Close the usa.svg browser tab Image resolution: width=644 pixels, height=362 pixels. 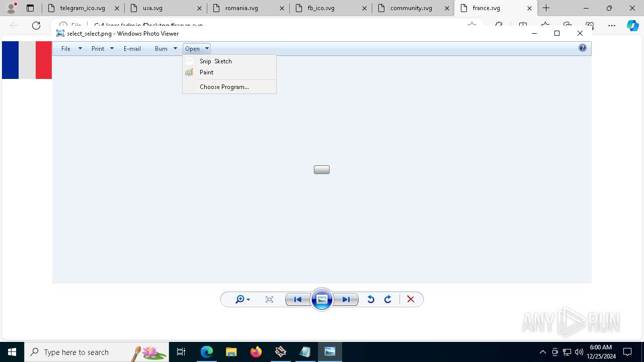click(199, 8)
